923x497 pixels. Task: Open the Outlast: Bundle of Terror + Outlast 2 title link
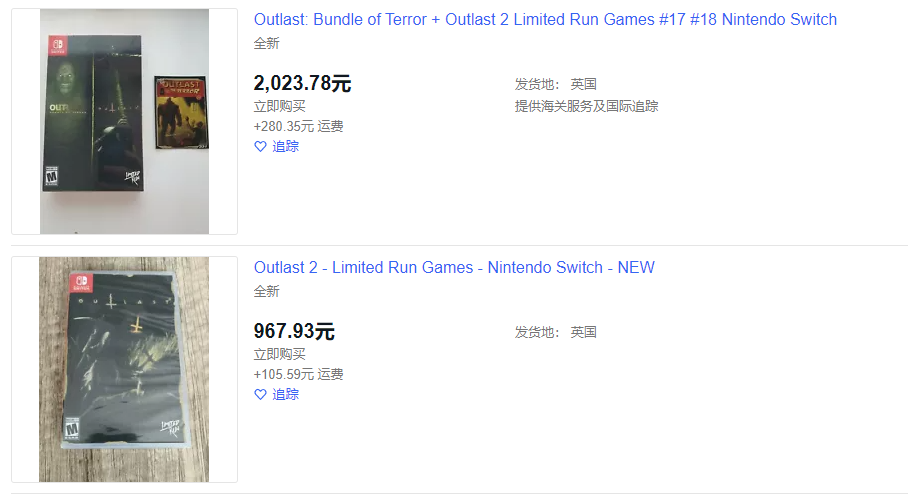[x=545, y=19]
